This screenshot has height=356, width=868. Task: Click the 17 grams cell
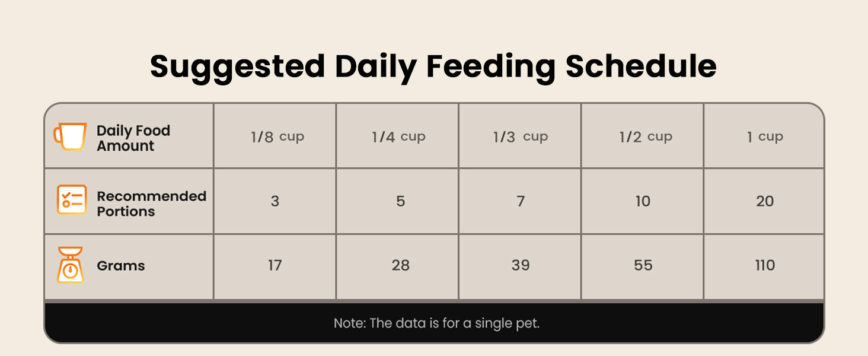tap(275, 265)
